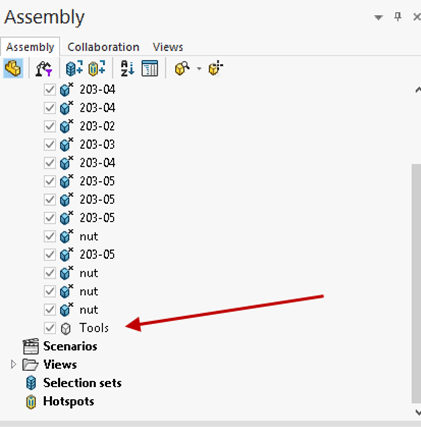The width and height of the screenshot is (421, 427).
Task: Select the Selection sets entry
Action: [x=82, y=383]
